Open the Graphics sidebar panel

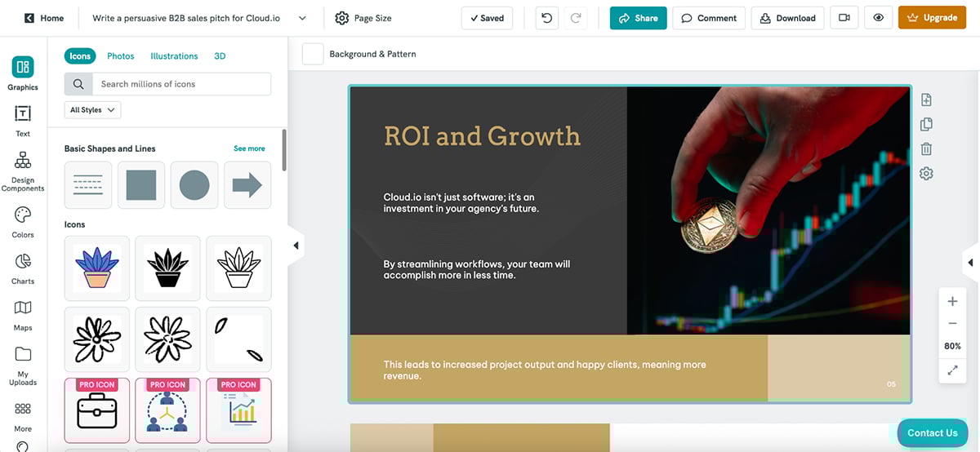click(23, 73)
